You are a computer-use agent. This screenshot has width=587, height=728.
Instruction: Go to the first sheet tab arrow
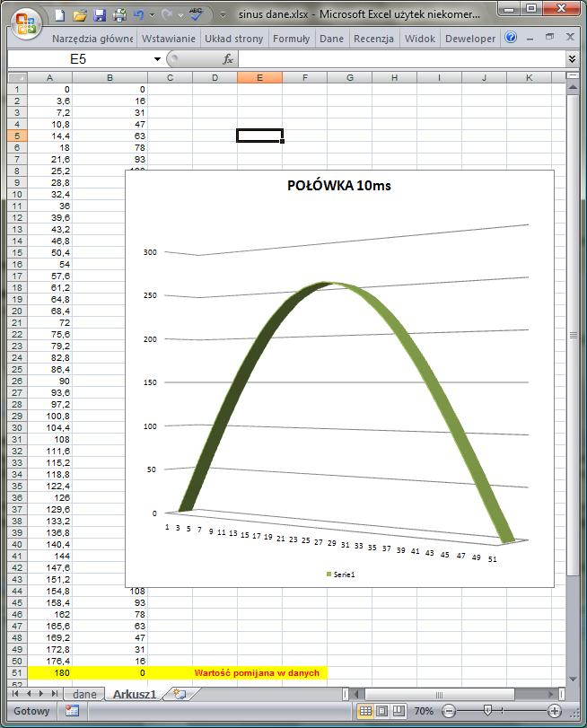click(15, 694)
